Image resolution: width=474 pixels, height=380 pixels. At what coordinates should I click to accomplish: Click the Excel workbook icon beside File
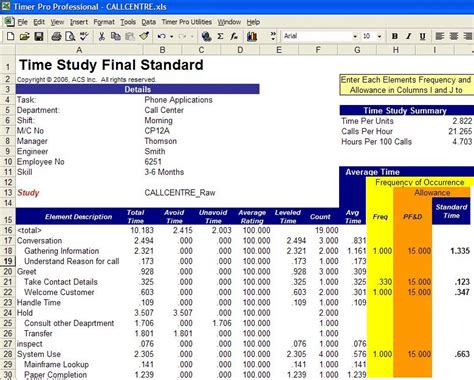coord(9,22)
